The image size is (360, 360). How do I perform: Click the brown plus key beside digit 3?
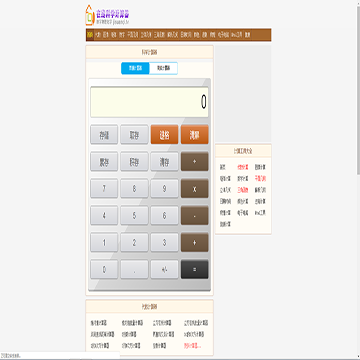pos(195,243)
